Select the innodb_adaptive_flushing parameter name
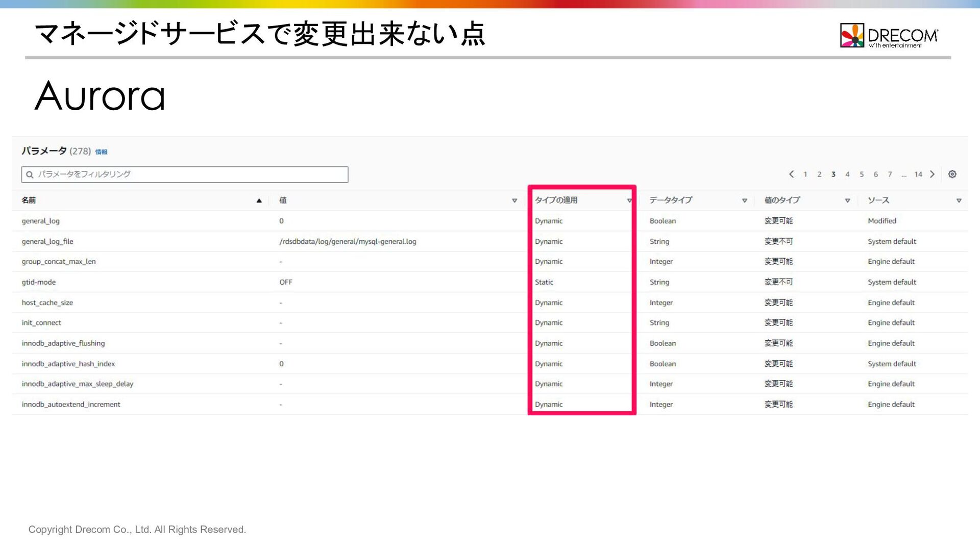Image resolution: width=980 pixels, height=551 pixels. pyautogui.click(x=63, y=343)
